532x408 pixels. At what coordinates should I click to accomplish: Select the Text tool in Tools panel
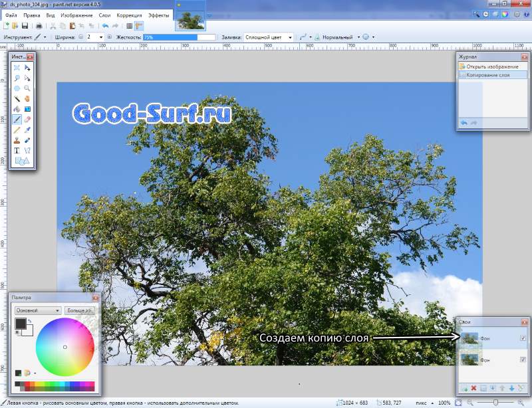coord(17,150)
